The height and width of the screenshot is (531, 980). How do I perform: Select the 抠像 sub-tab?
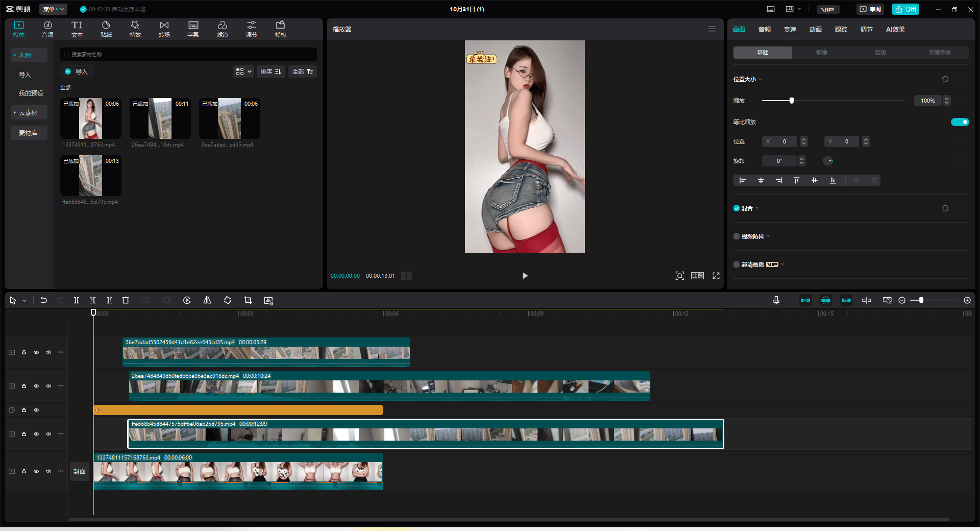pyautogui.click(x=821, y=53)
